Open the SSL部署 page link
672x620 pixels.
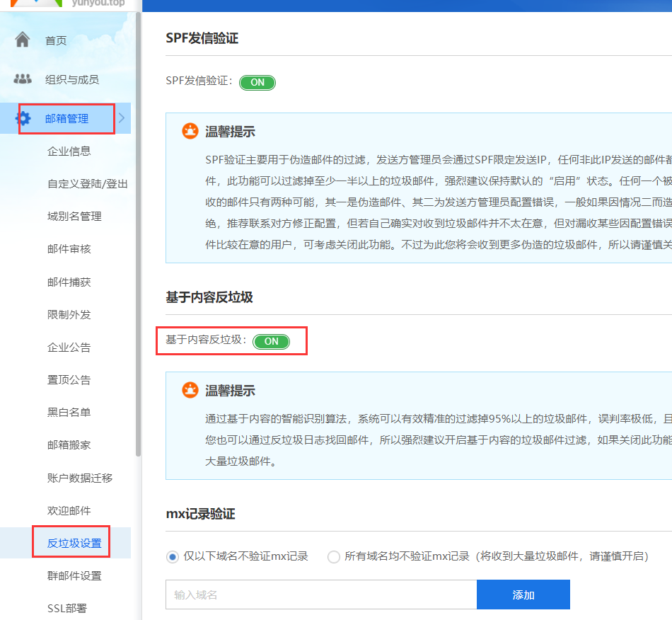(x=67, y=609)
